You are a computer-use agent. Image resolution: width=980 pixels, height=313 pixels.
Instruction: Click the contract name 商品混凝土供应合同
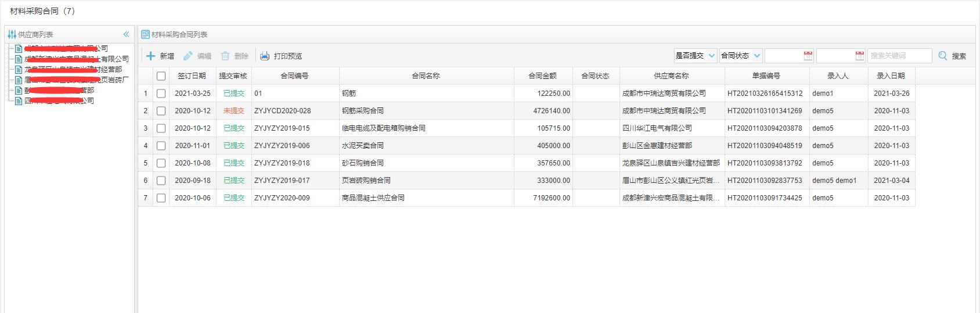click(x=373, y=198)
